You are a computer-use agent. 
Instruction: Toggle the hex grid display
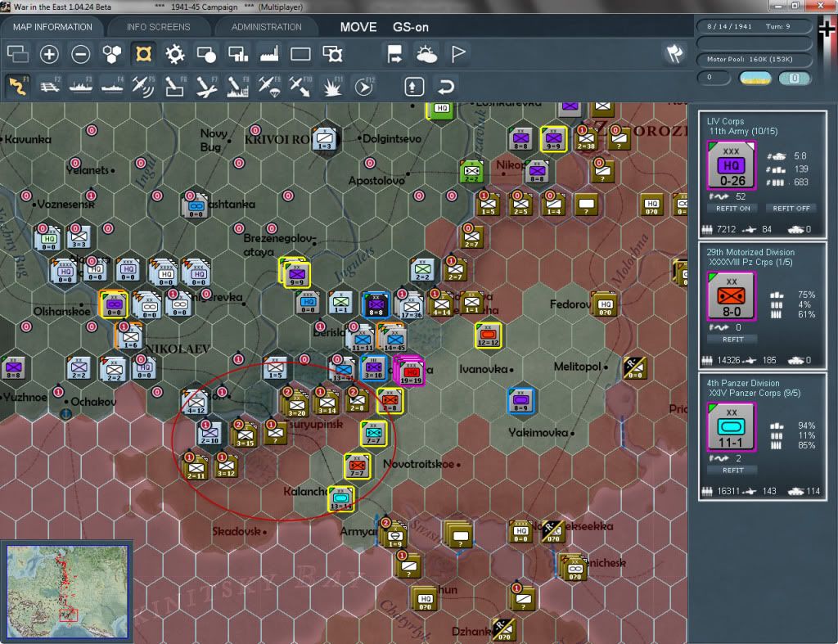pyautogui.click(x=111, y=54)
